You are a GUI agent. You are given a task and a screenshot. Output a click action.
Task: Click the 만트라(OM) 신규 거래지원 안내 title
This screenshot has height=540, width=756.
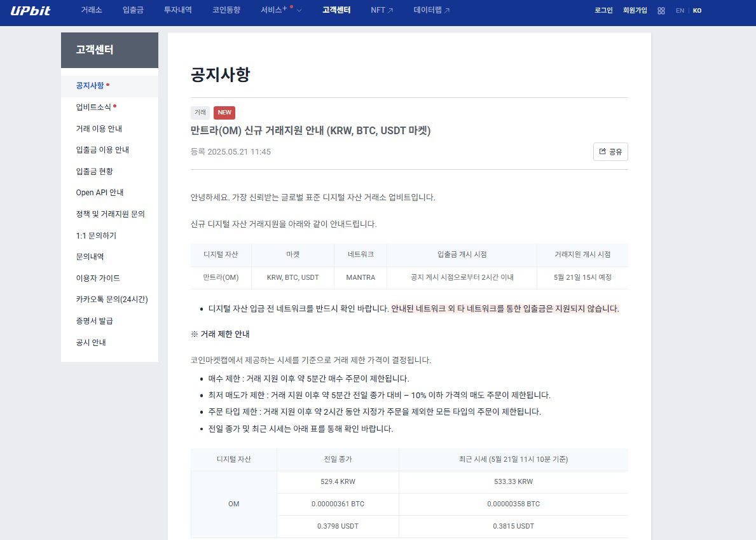(310, 130)
